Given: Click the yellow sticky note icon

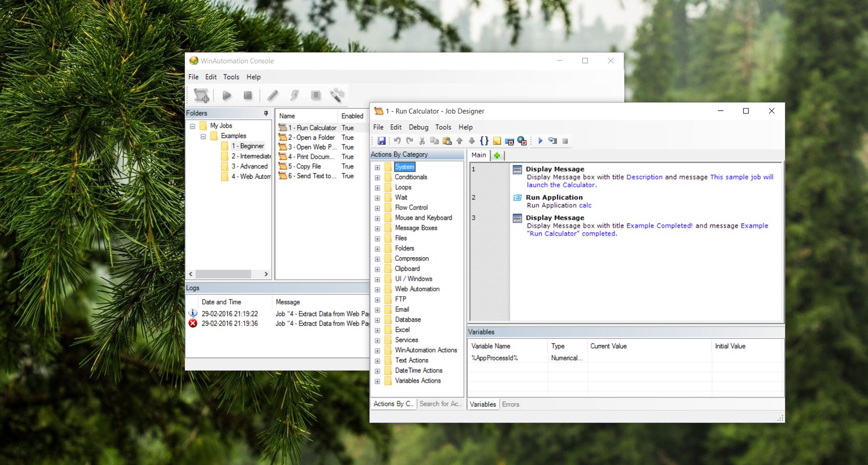Looking at the screenshot, I should click(x=497, y=141).
